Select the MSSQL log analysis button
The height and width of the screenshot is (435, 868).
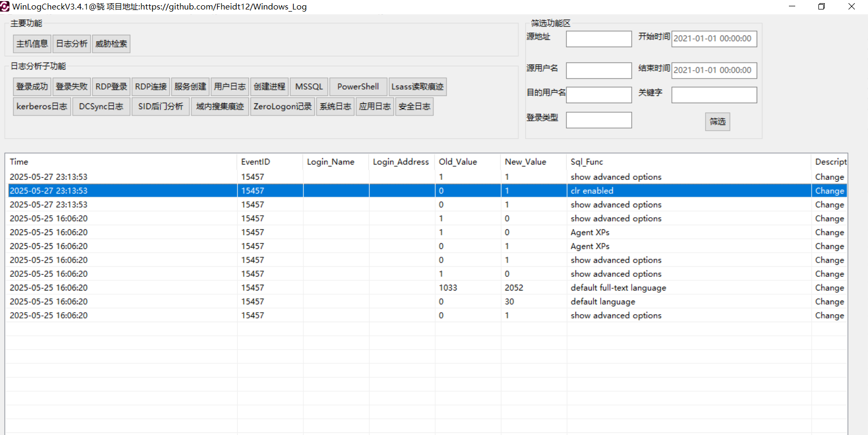click(x=309, y=86)
